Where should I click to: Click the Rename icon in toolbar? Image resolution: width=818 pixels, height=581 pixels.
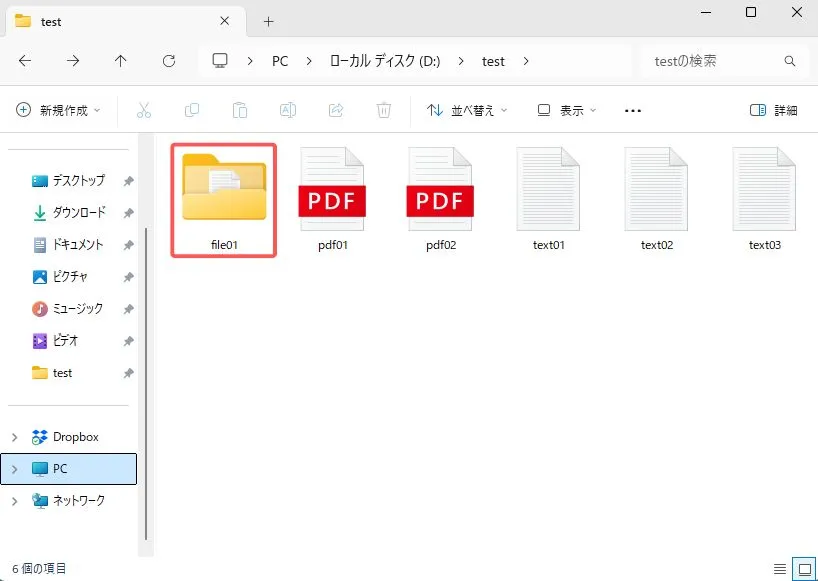288,110
